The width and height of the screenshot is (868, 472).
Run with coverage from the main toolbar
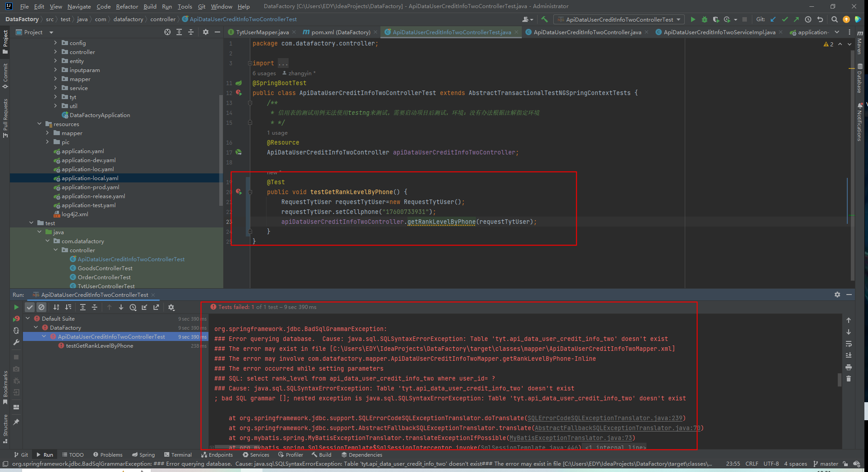(x=716, y=19)
